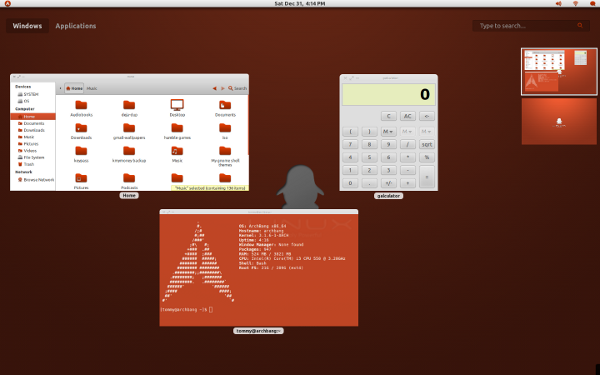The image size is (600, 375).
Task: Click the Home breadcrumb button in path bar
Action: click(x=74, y=88)
